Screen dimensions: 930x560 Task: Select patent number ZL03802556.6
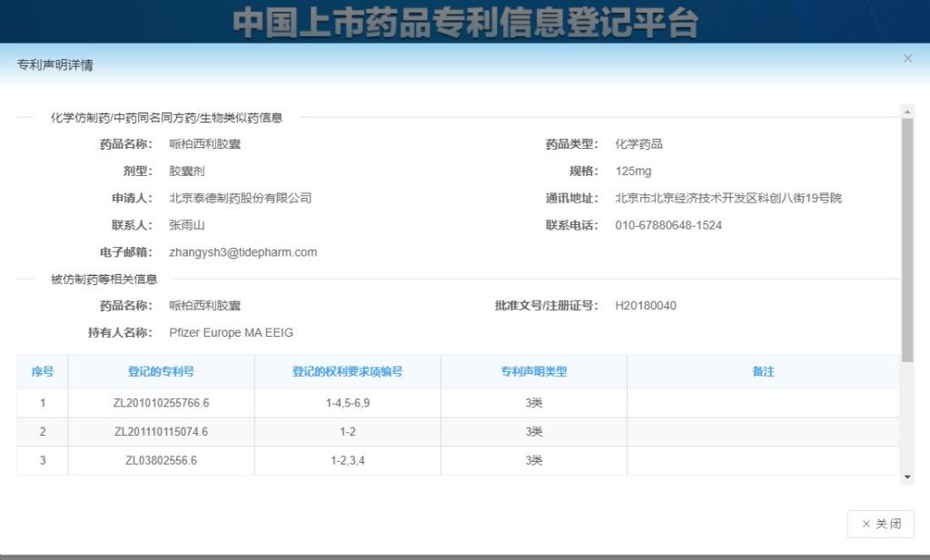pos(162,460)
